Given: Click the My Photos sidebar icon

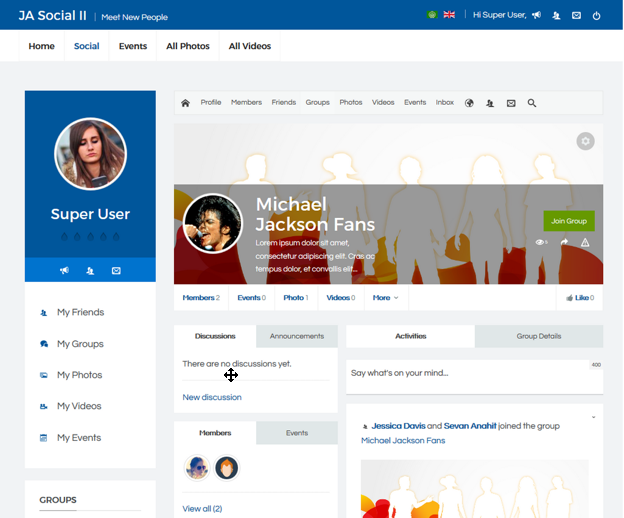Looking at the screenshot, I should 44,375.
